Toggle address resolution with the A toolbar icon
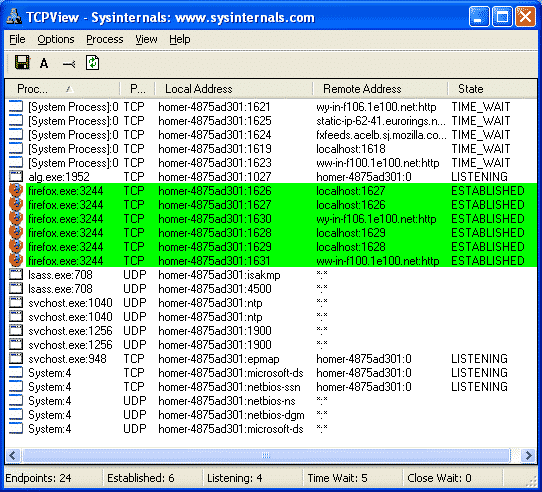Viewport: 542px width, 492px height. point(44,63)
